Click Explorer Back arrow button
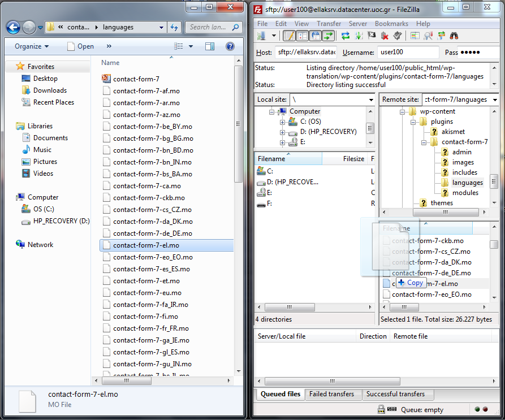Viewport: 505px width, 420px height. coord(13,27)
